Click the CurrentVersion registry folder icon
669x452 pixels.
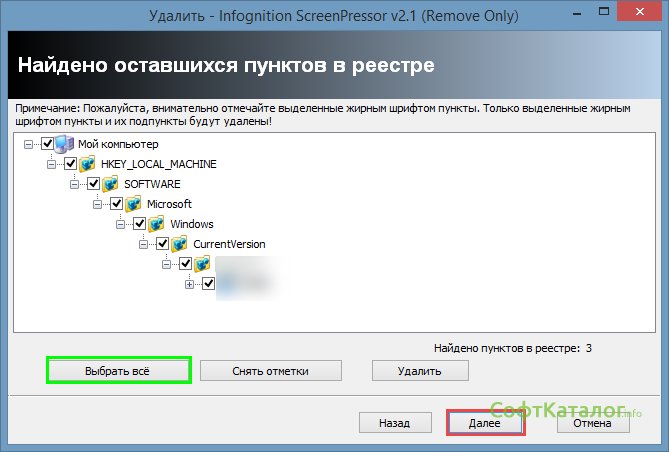(179, 244)
